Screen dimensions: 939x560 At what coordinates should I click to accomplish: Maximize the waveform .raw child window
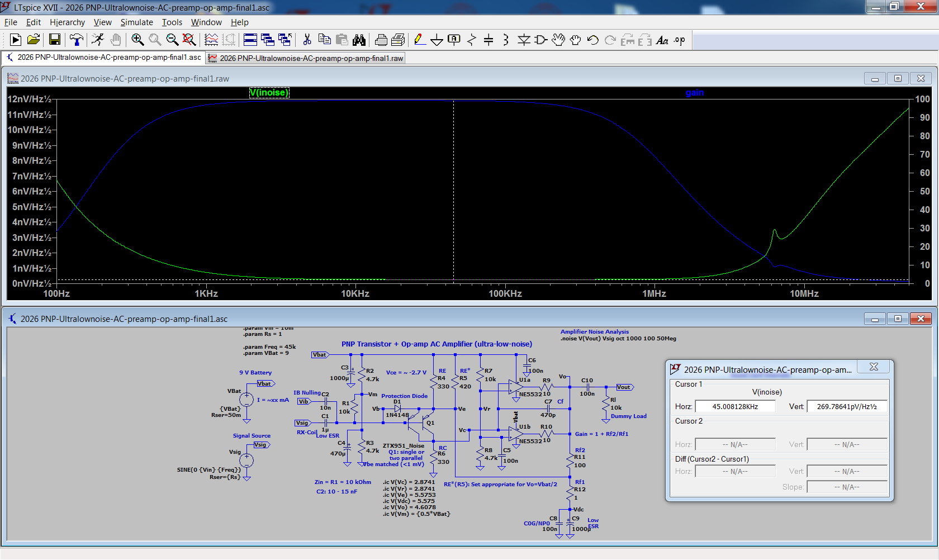click(898, 78)
